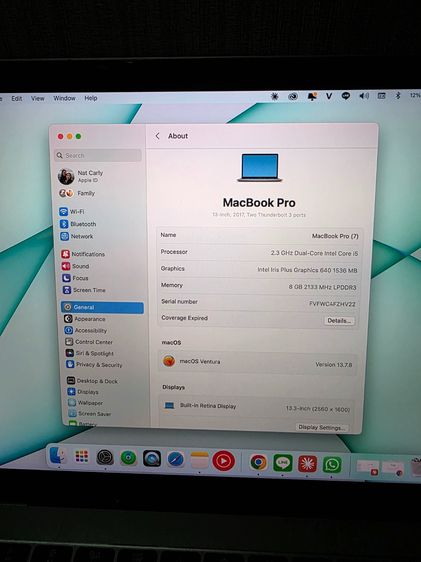Image resolution: width=421 pixels, height=562 pixels.
Task: Click the macOS Ventura row
Action: pyautogui.click(x=258, y=363)
